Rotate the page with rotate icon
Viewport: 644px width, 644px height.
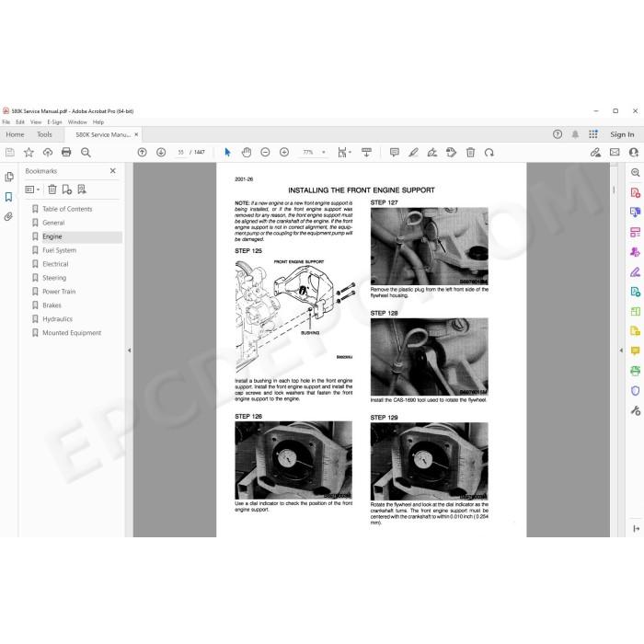pyautogui.click(x=489, y=153)
